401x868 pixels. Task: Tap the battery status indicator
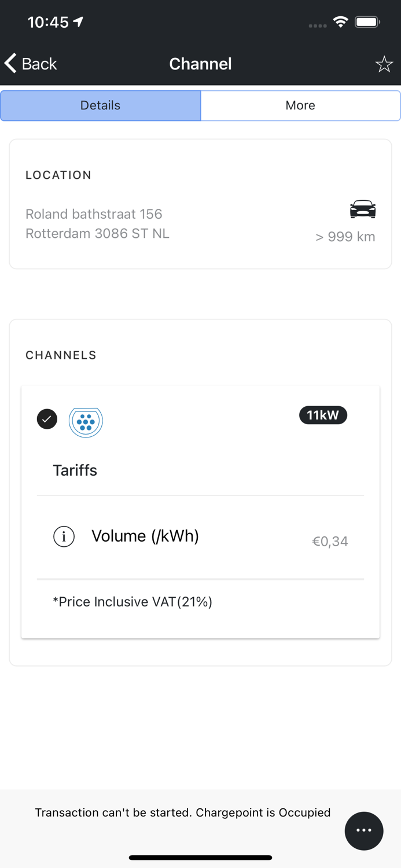coord(367,23)
